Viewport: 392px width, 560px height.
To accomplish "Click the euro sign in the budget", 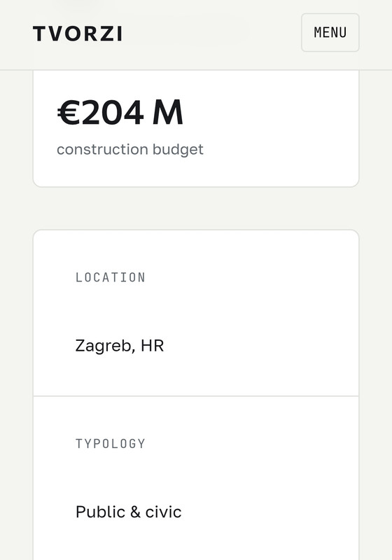I will 69,113.
